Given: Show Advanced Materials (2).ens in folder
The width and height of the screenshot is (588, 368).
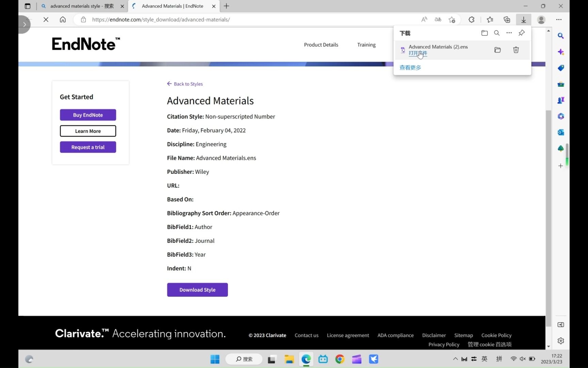Looking at the screenshot, I should pos(497,50).
